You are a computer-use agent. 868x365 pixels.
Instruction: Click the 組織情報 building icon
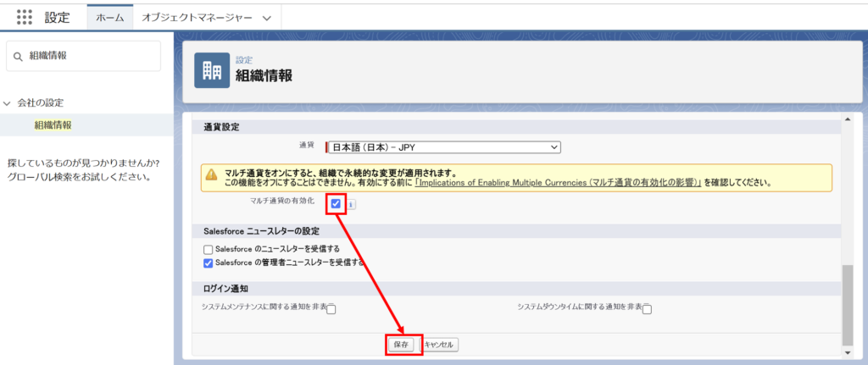[x=212, y=70]
